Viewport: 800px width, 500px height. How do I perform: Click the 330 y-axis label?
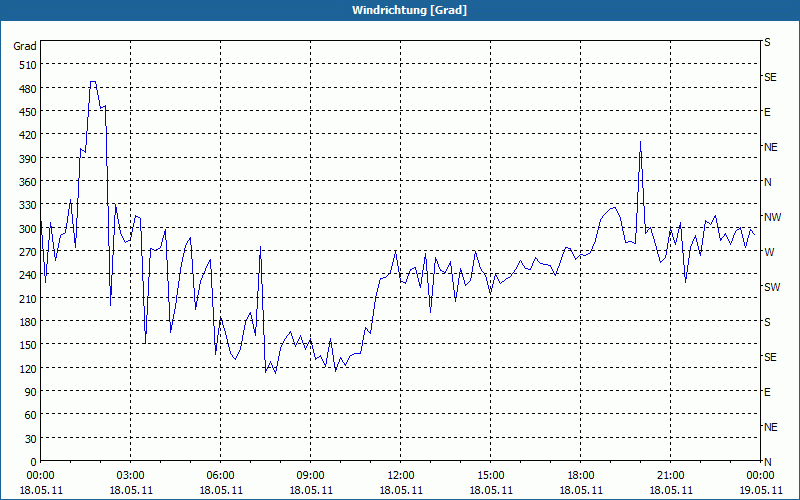[x=28, y=205]
